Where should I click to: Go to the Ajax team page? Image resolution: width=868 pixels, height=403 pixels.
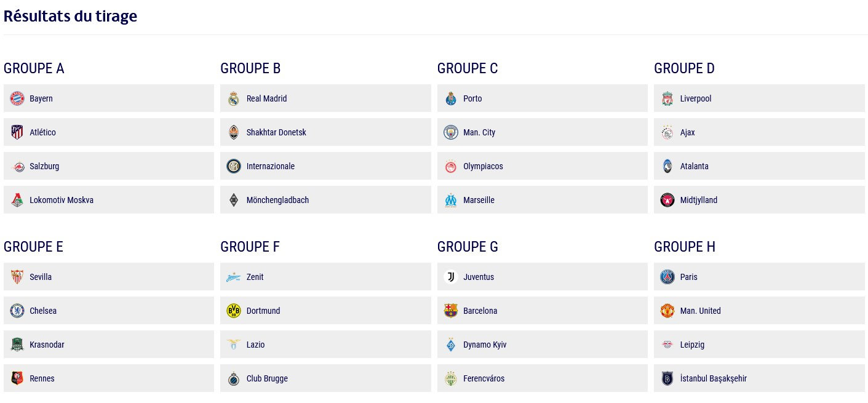pyautogui.click(x=687, y=132)
